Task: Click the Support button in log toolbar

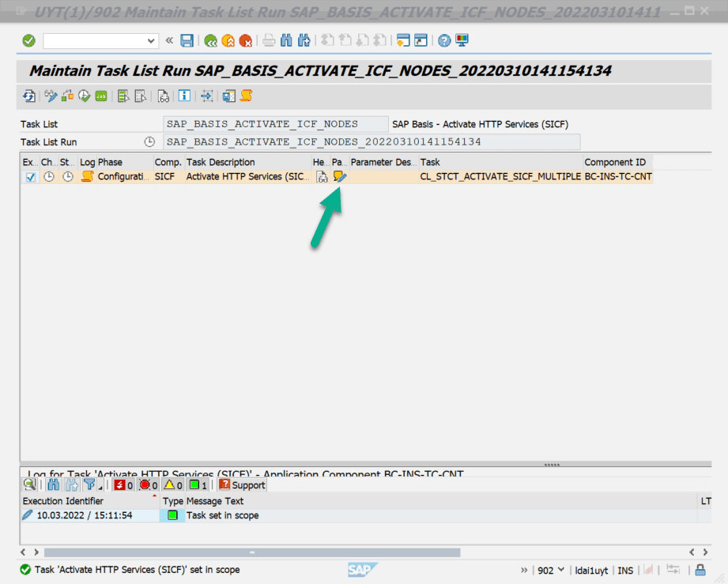Action: [242, 485]
